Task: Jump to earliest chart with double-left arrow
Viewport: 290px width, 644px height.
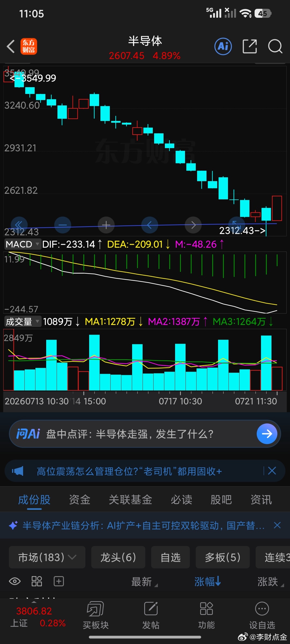Action: point(19,225)
